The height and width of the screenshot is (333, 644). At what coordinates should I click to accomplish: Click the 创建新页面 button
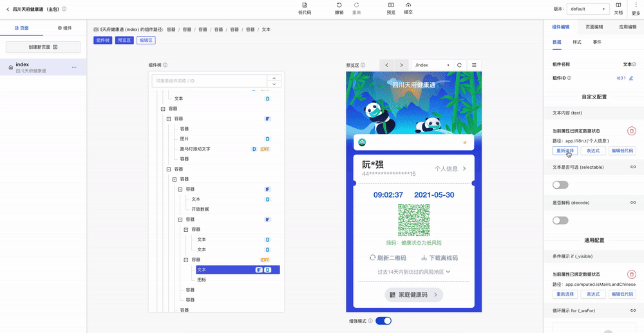(x=43, y=47)
